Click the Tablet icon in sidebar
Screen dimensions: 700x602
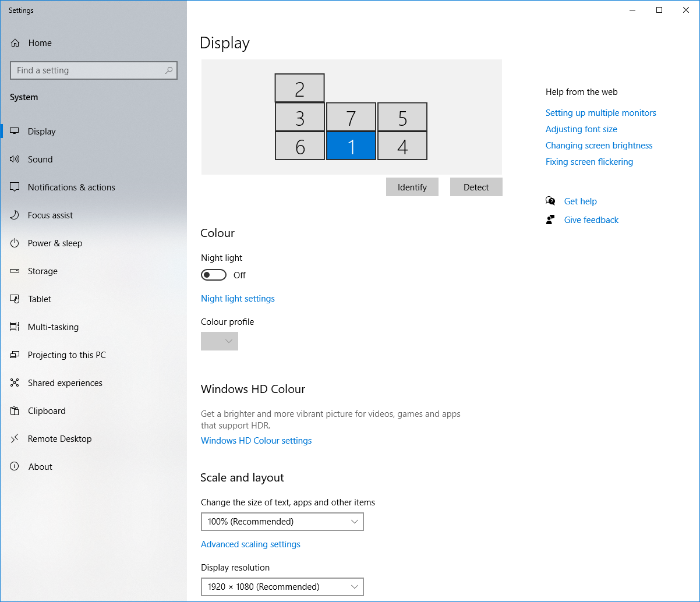[15, 299]
